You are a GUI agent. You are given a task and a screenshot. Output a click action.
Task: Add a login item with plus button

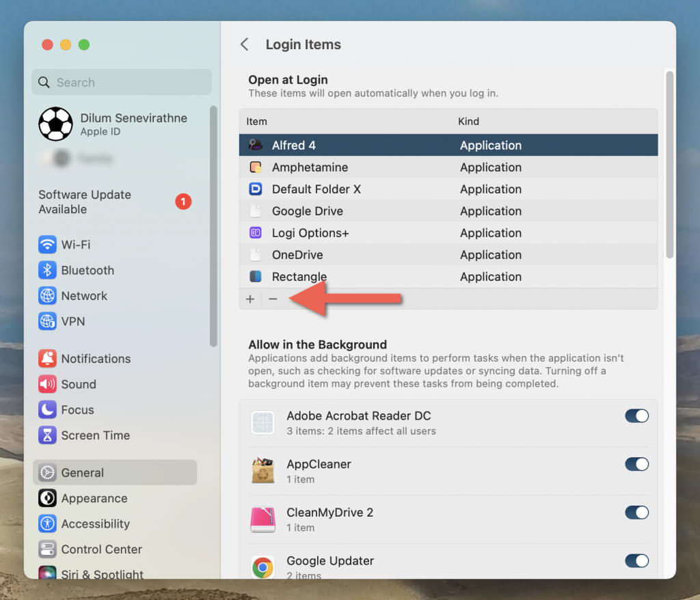pos(250,299)
